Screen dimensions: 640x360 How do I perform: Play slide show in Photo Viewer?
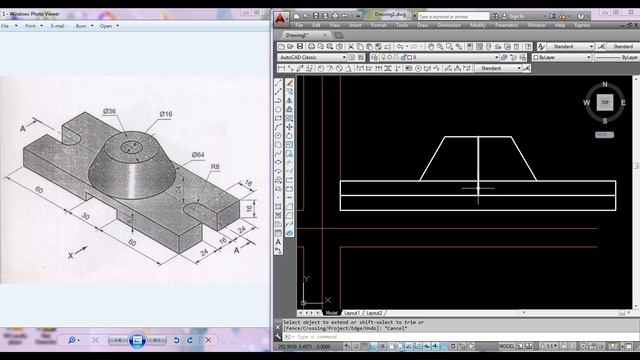click(x=138, y=340)
